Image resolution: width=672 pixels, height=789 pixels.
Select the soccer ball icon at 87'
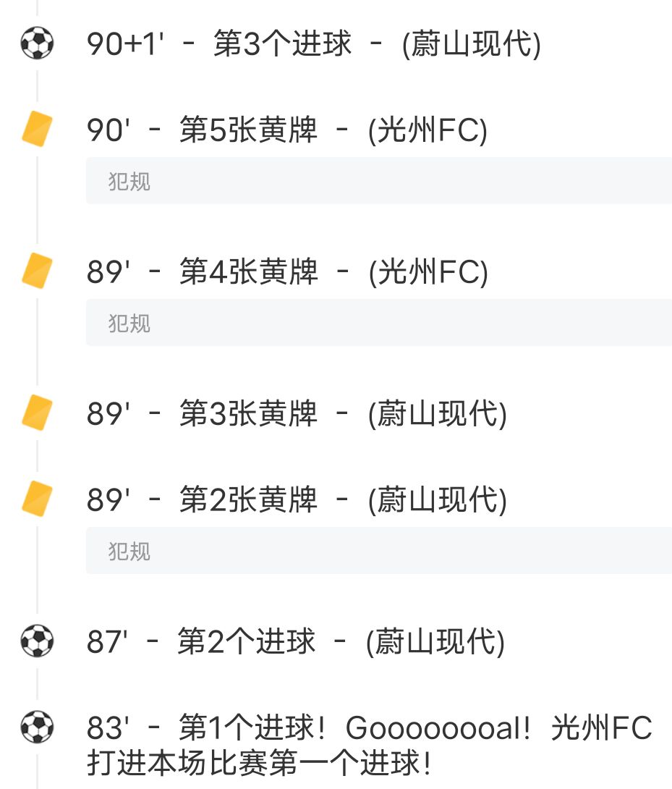pyautogui.click(x=36, y=641)
